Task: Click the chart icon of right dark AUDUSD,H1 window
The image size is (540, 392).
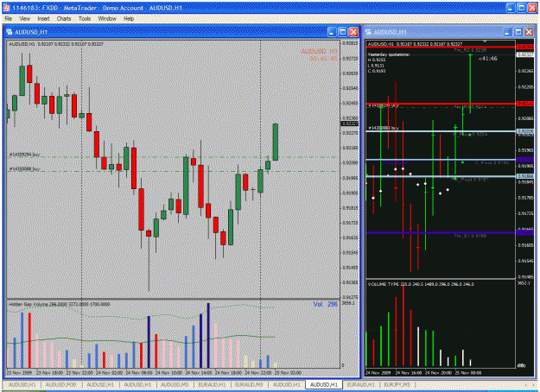Action: pyautogui.click(x=368, y=32)
